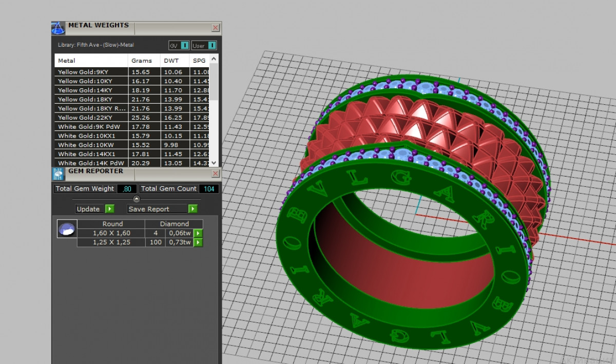Toggle the User switch
Image resolution: width=616 pixels, height=364 pixels.
[212, 46]
